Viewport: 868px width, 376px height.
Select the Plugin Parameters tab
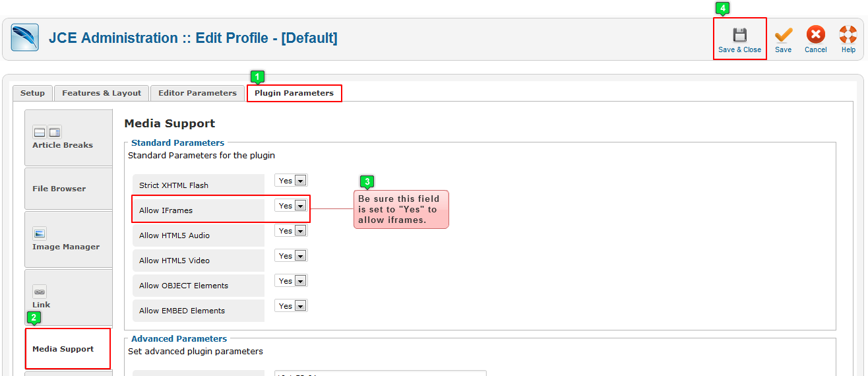point(294,93)
